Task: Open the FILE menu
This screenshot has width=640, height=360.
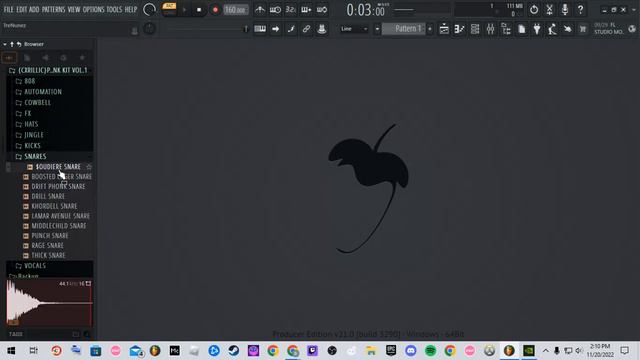Action: pyautogui.click(x=9, y=9)
